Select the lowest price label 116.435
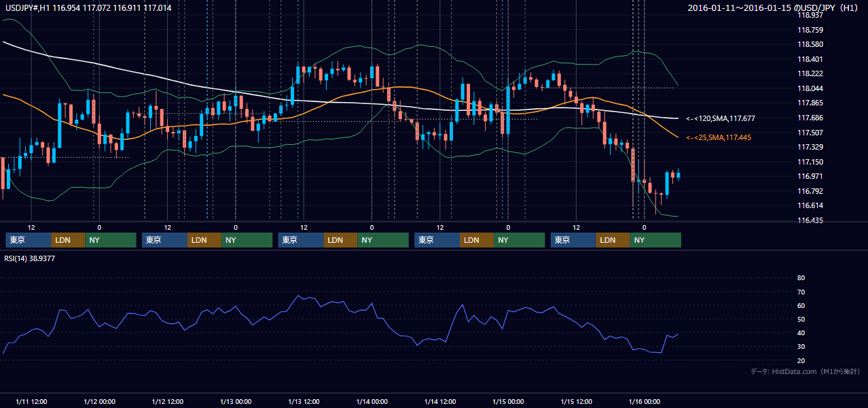 coord(810,220)
